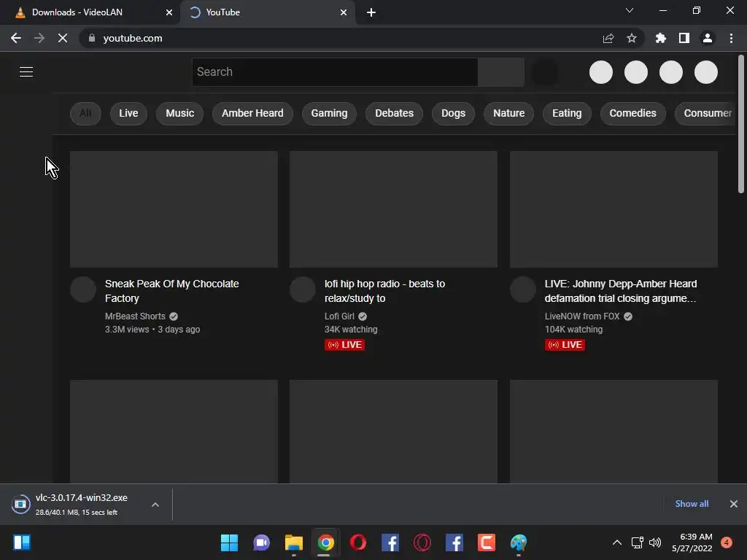Close the Downloads - VideoLAN tab

pos(169,12)
